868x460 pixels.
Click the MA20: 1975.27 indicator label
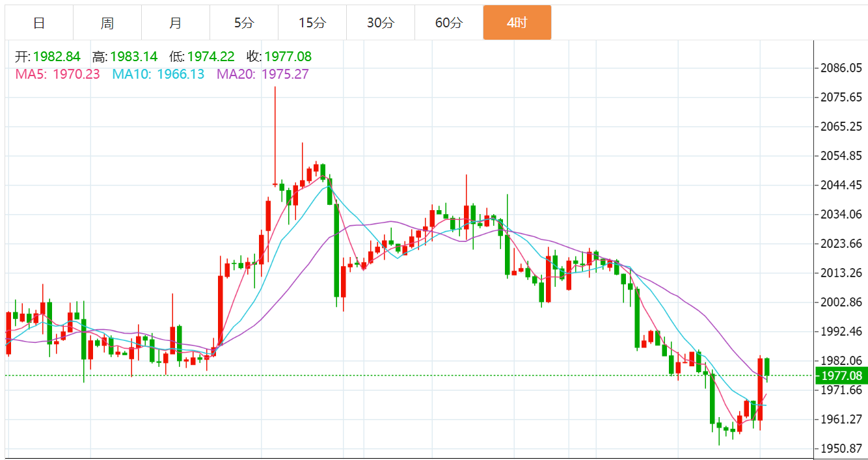pos(263,74)
